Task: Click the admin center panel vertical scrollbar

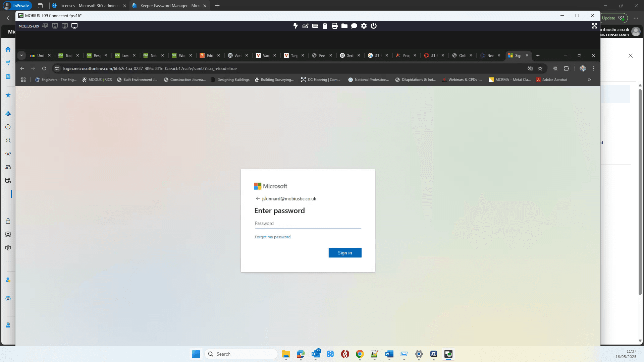Action: (x=640, y=192)
